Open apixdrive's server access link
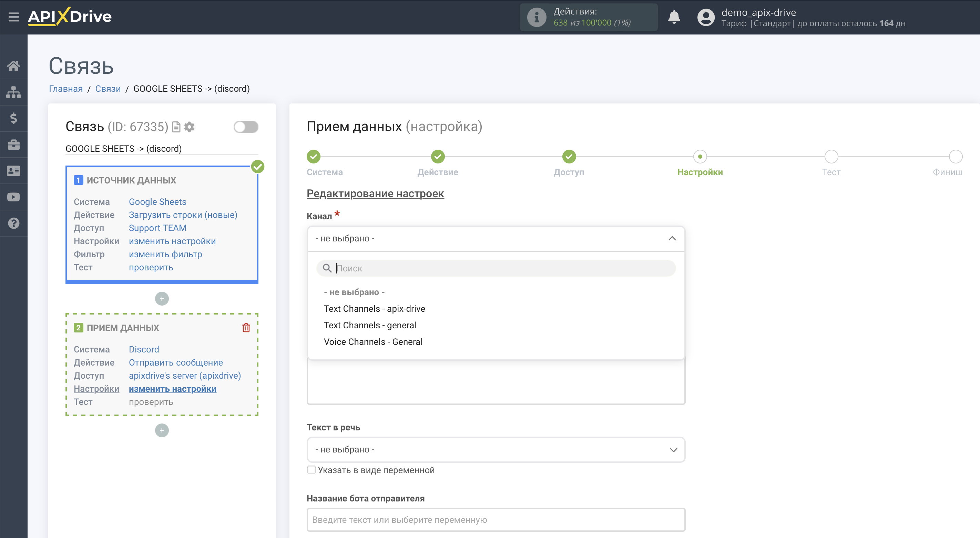Viewport: 980px width, 538px height. tap(185, 376)
